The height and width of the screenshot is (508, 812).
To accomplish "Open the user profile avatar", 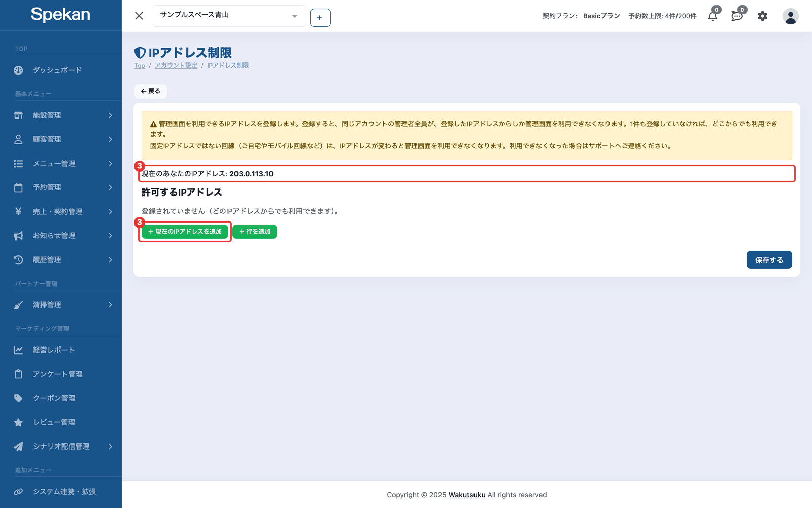I will point(790,16).
